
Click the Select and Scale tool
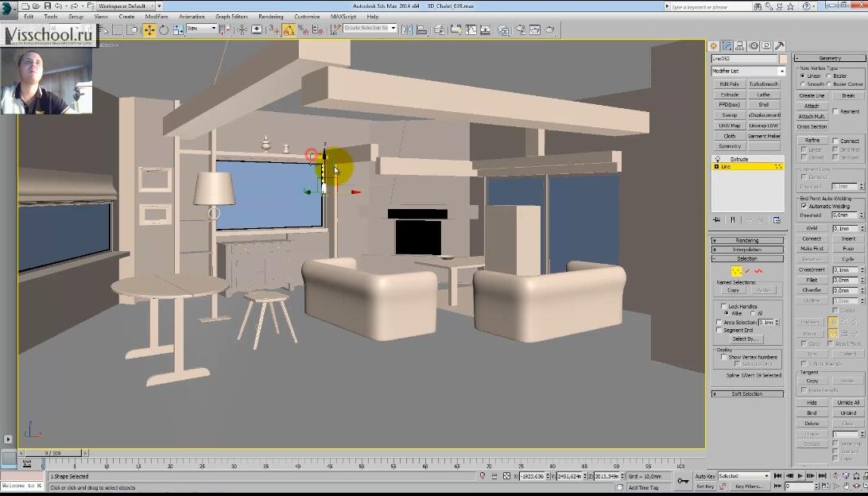(178, 30)
